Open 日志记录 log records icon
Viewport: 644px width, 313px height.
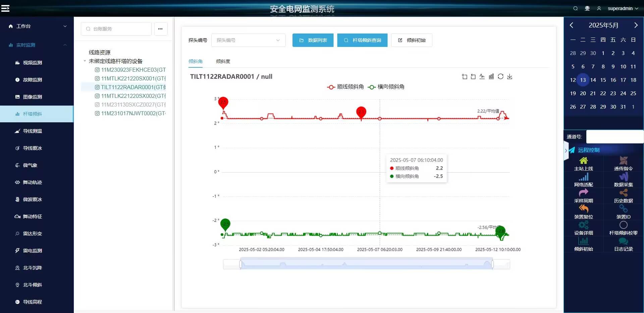point(623,241)
